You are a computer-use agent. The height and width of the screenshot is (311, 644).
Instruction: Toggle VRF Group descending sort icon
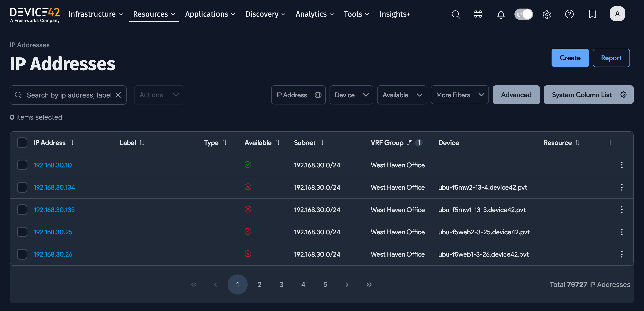[x=409, y=143]
